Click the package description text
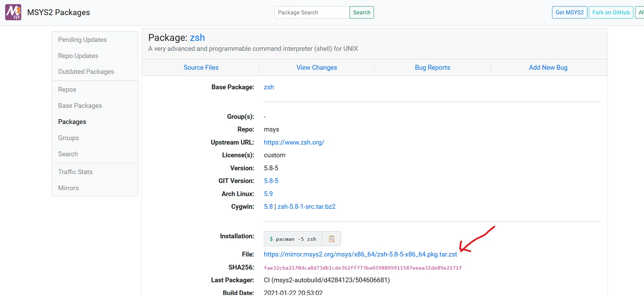The image size is (644, 296). [x=253, y=48]
